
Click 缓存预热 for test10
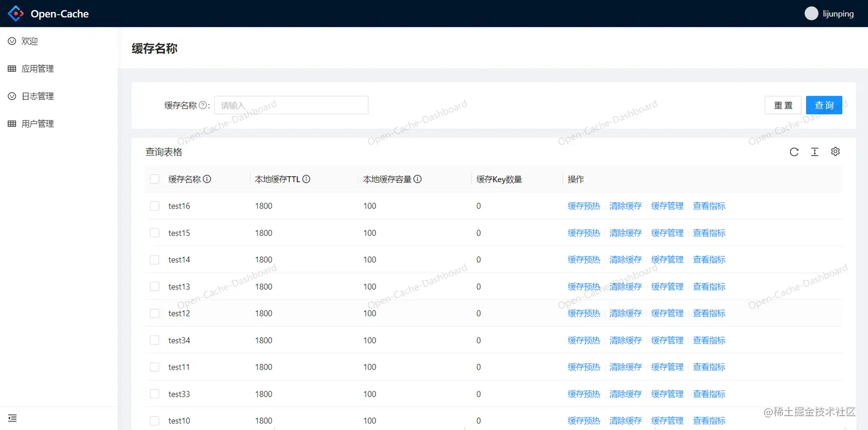(584, 421)
